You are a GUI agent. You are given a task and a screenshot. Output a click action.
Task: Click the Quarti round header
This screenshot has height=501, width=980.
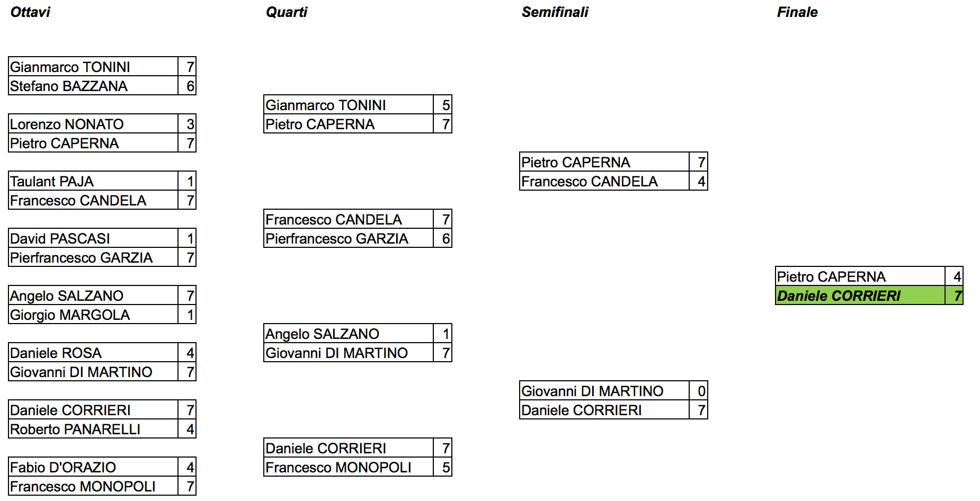point(287,12)
